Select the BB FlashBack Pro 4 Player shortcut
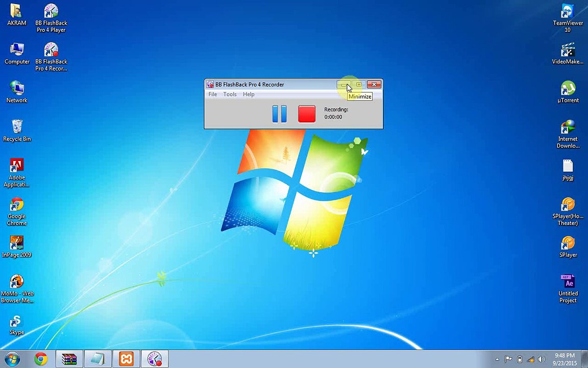The width and height of the screenshot is (588, 368). (x=51, y=18)
